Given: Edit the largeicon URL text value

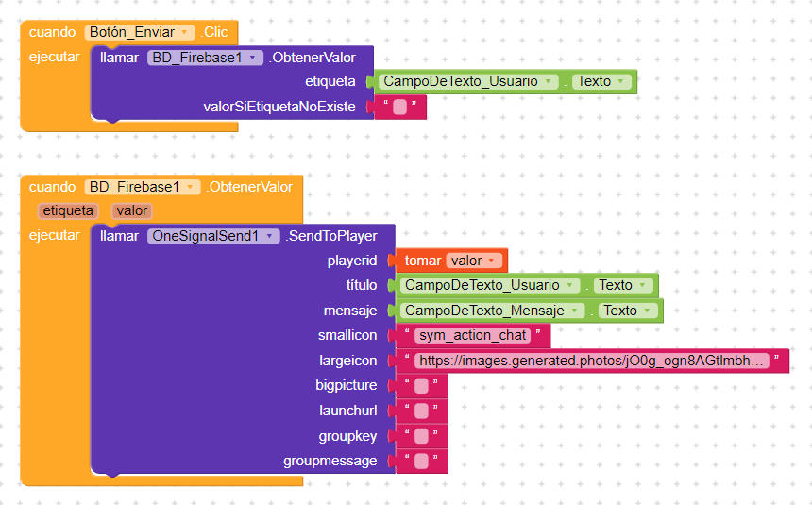Looking at the screenshot, I should tap(592, 361).
